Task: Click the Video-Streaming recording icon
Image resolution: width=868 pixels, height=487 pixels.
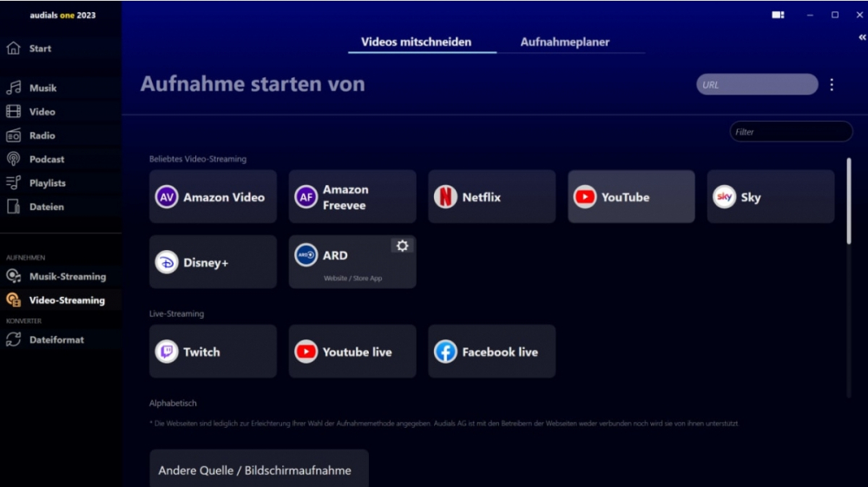Action: (13, 300)
